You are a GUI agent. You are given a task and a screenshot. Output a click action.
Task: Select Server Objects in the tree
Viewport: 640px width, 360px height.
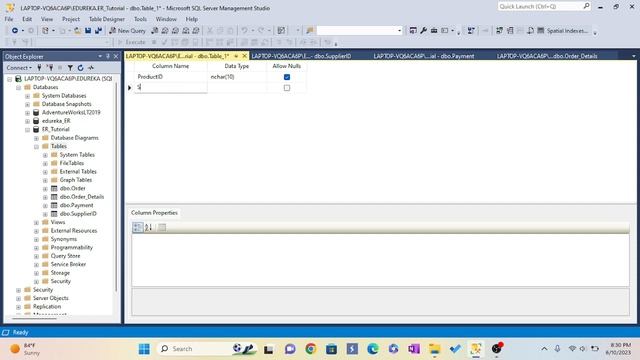(x=50, y=298)
